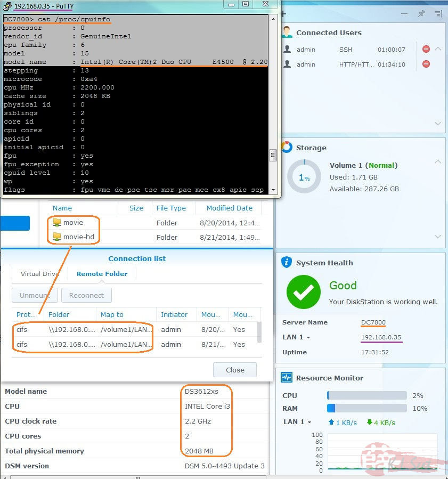This screenshot has width=448, height=479.
Task: Sort files by File Type column
Action: (171, 208)
